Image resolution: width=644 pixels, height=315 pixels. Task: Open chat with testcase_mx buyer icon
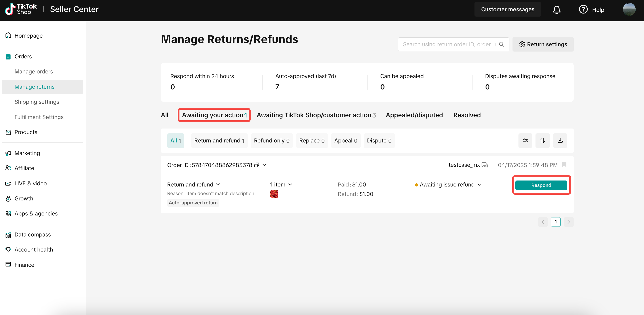click(x=484, y=165)
